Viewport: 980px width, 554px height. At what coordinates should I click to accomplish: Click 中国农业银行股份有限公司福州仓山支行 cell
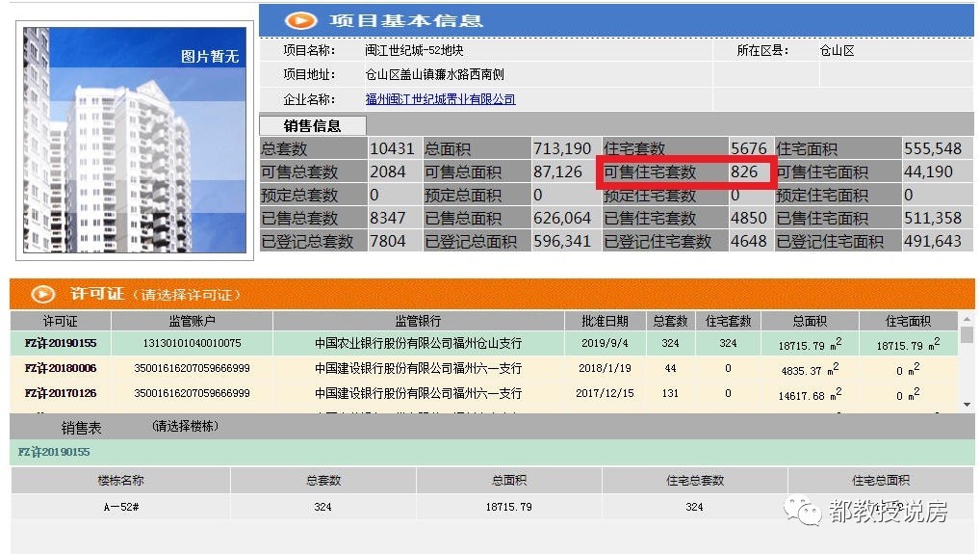pyautogui.click(x=418, y=343)
